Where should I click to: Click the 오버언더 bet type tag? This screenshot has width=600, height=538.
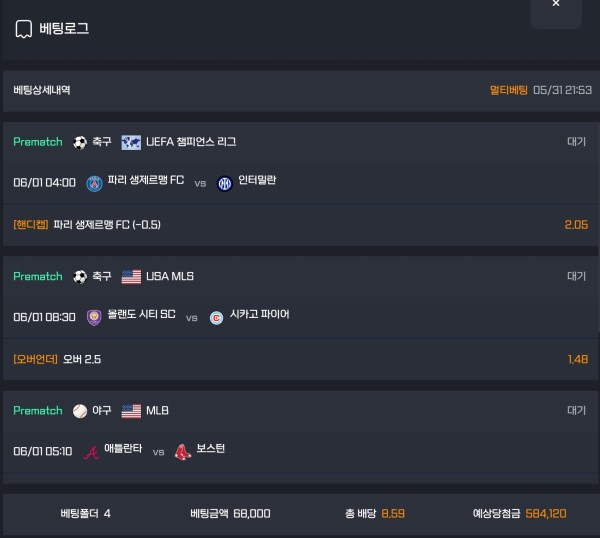point(35,359)
